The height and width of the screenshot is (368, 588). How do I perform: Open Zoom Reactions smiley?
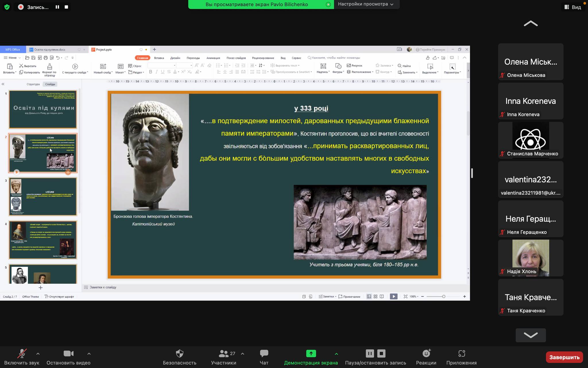(x=426, y=353)
